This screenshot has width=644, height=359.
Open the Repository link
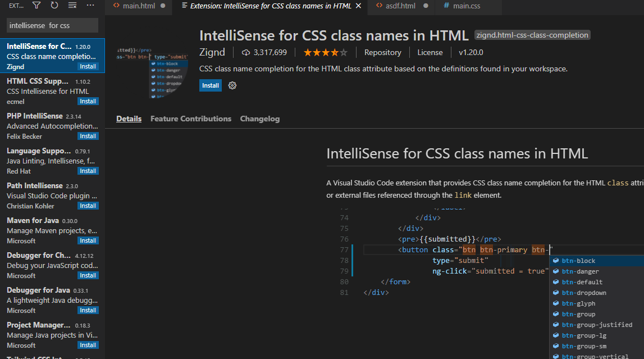click(x=383, y=53)
